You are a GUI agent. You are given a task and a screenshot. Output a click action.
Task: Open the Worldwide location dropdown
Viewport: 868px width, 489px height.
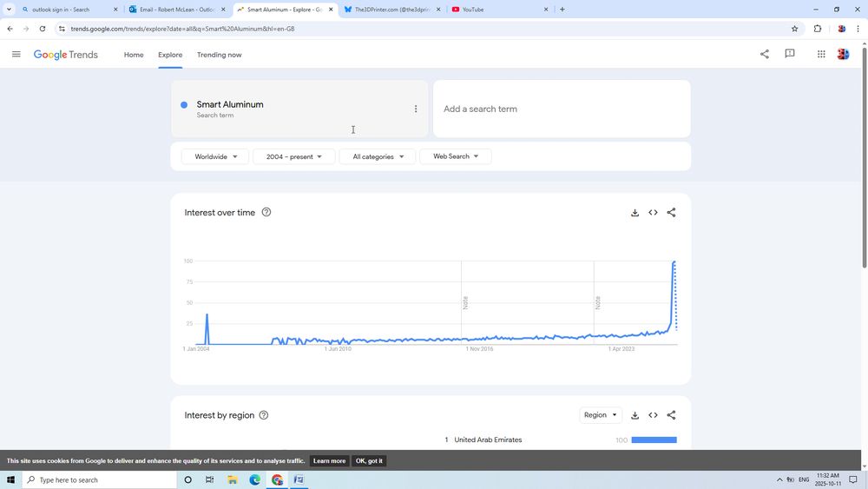215,156
